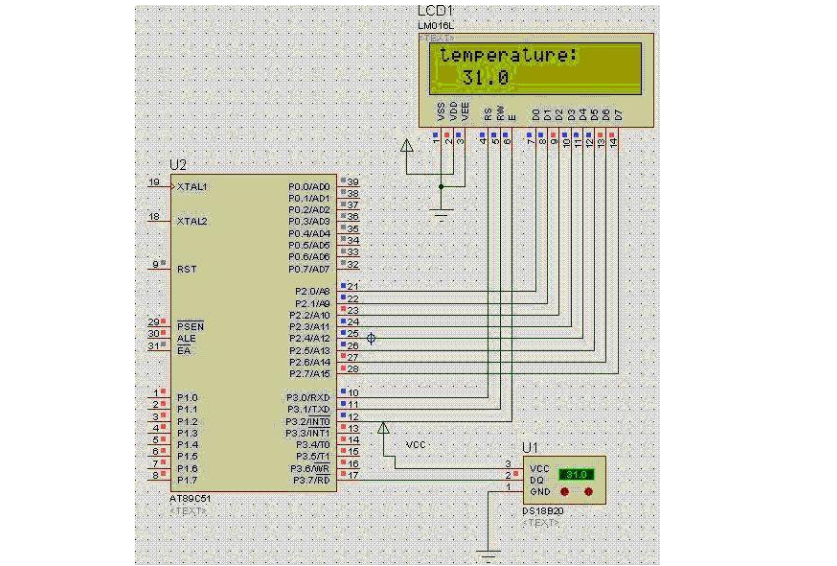Click the VCC pin label inside DS18B20
This screenshot has height=566, width=837.
pyautogui.click(x=539, y=468)
